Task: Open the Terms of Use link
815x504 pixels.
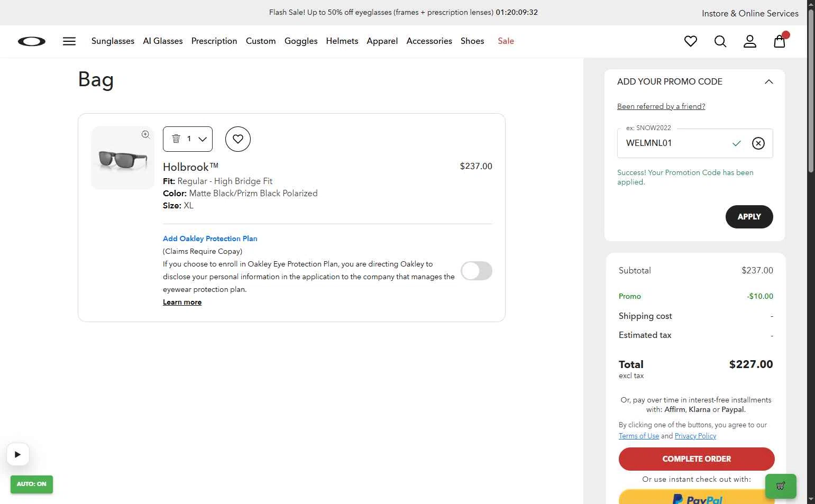Action: pos(639,436)
